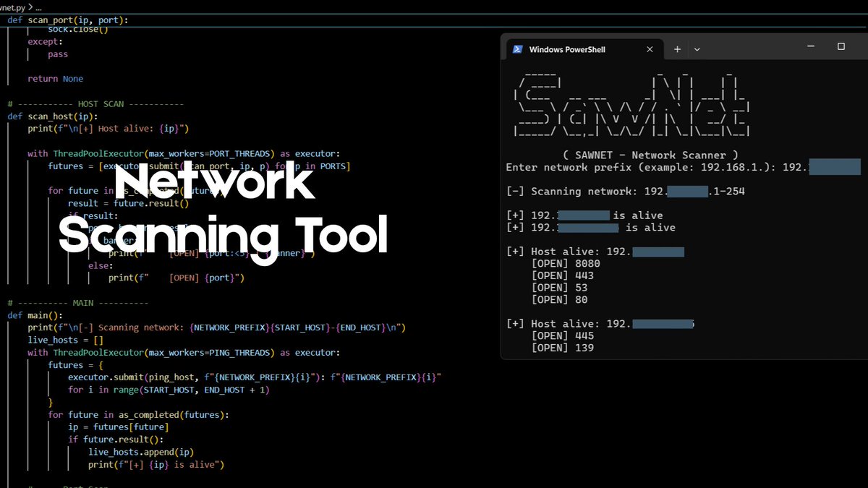
Task: Click the "return None" code line
Action: coord(56,79)
